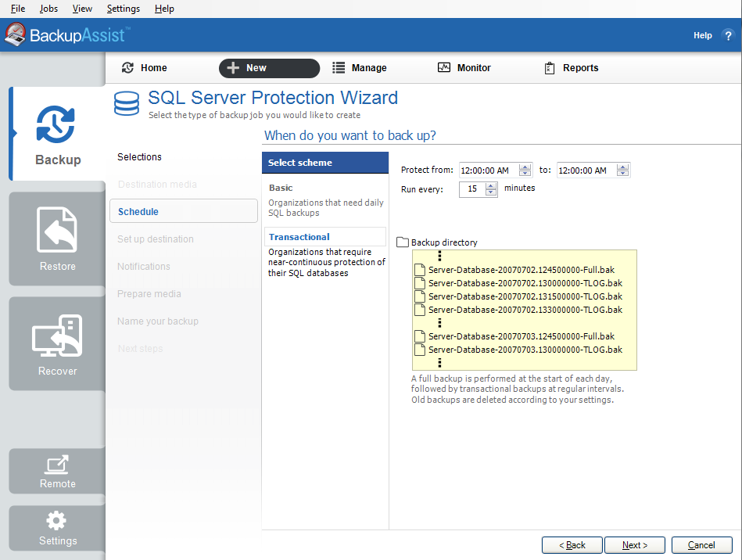Click file icon for 20070702.133000000-TLOG.bak
742x560 pixels.
pyautogui.click(x=420, y=310)
